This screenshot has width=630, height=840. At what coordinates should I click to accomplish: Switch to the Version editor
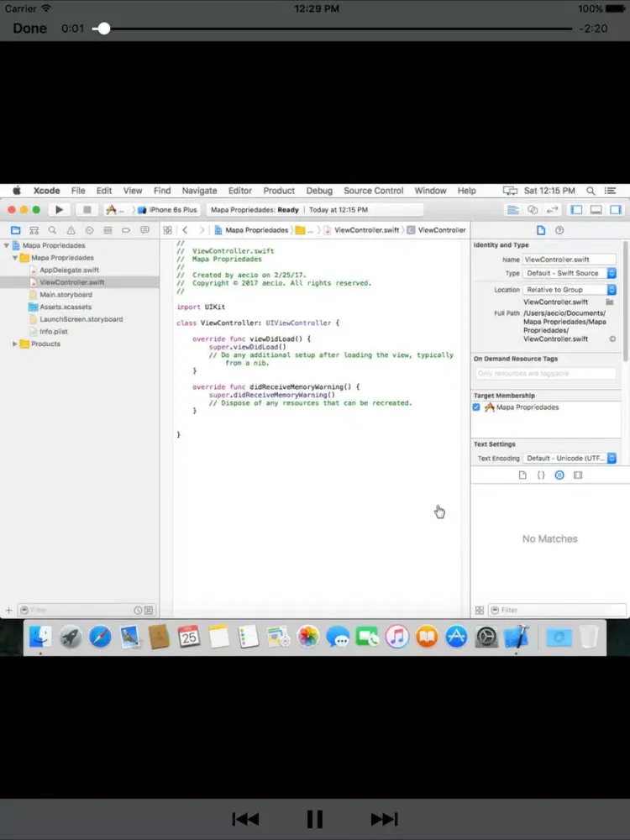(x=553, y=209)
